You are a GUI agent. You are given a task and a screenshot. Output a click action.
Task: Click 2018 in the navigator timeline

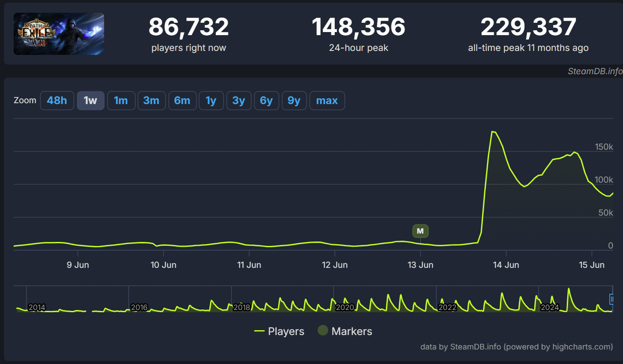point(242,307)
